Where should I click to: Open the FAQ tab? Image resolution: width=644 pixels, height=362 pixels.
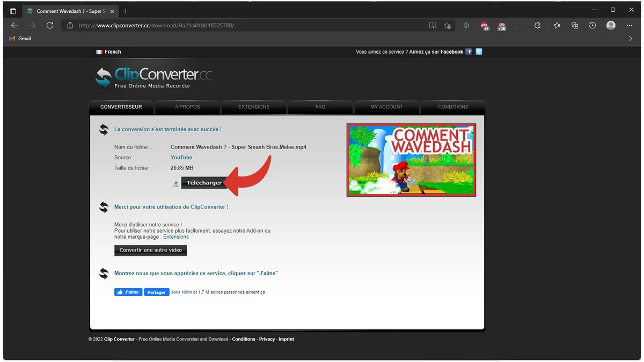pyautogui.click(x=320, y=107)
